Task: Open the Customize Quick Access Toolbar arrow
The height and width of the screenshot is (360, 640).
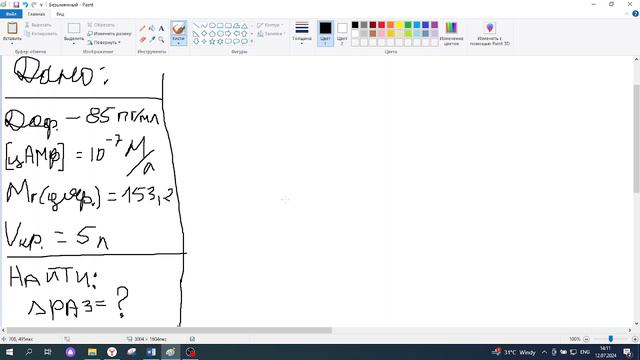Action: click(41, 5)
